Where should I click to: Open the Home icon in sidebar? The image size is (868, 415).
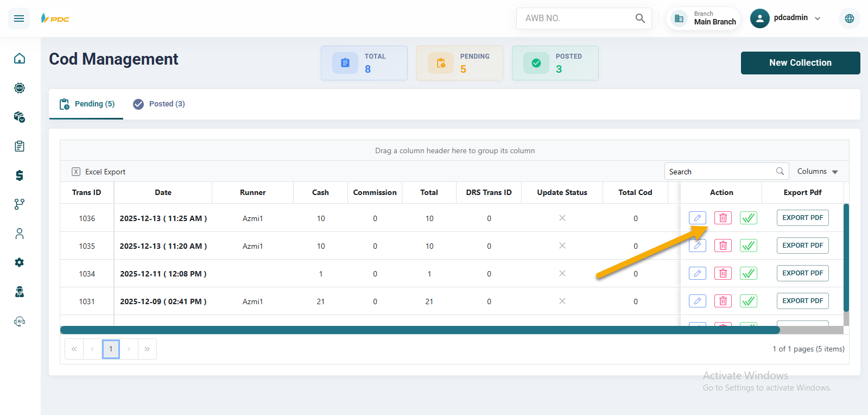coord(20,59)
